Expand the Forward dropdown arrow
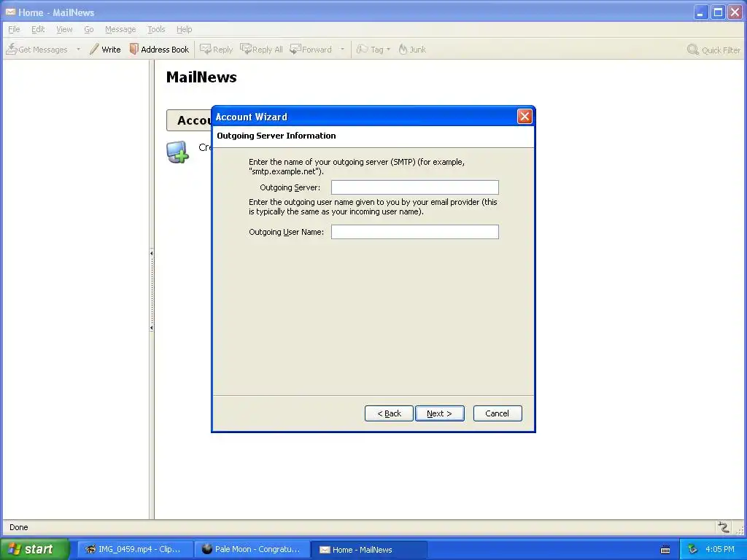The image size is (747, 560). tap(342, 49)
